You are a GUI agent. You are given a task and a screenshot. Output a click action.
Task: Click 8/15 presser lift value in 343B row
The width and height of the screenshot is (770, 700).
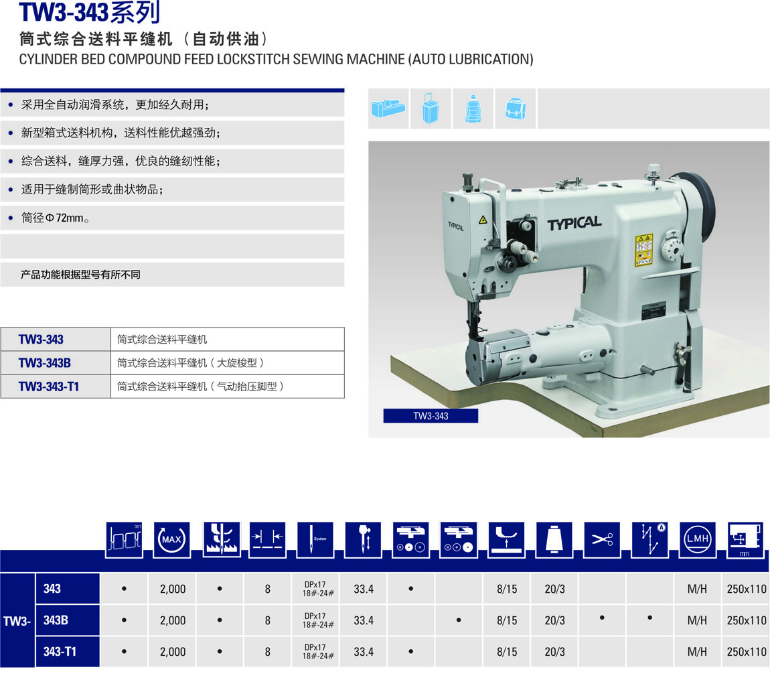coord(507,620)
